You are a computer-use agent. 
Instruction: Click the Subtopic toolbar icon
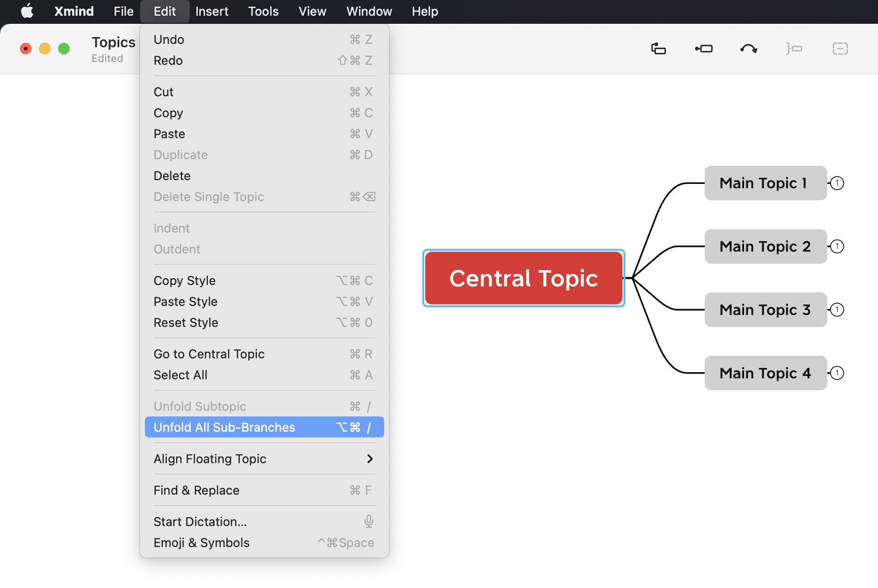point(704,49)
